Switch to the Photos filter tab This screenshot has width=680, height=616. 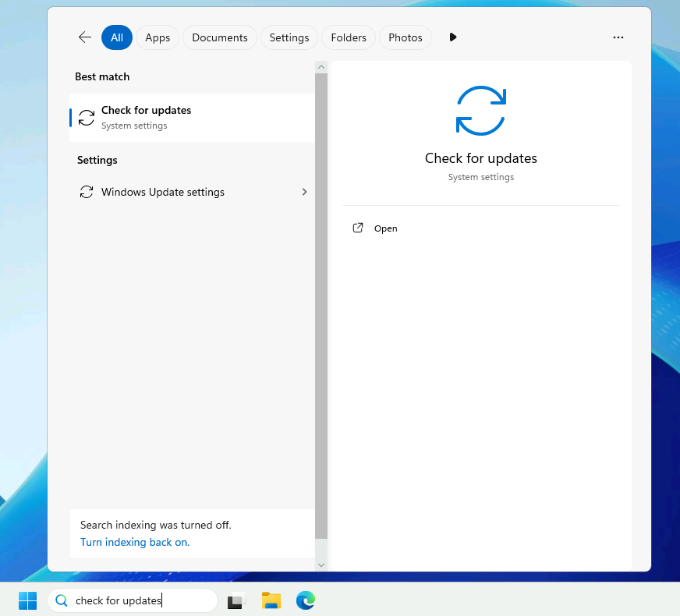click(x=406, y=37)
